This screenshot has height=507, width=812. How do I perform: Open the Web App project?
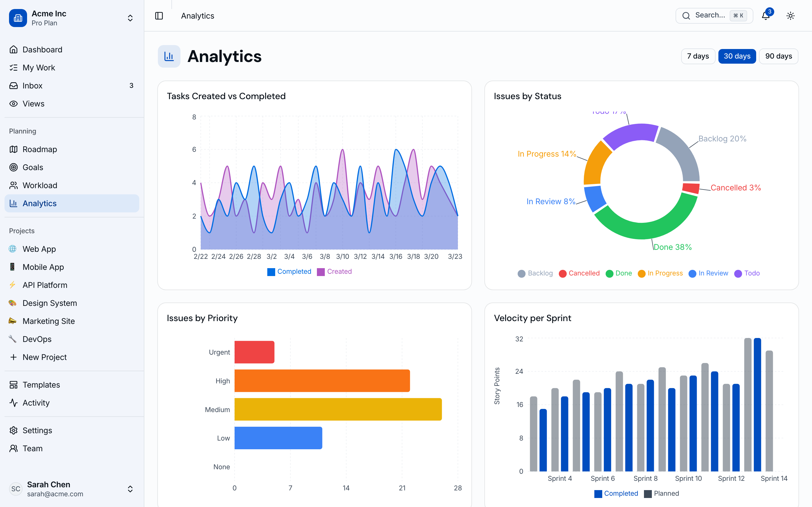(39, 249)
